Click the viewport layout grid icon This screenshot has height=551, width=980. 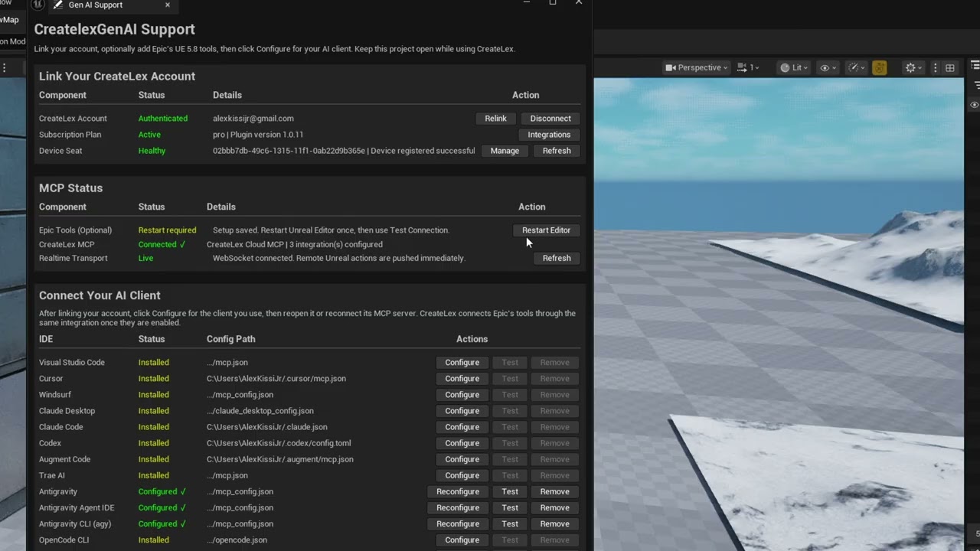pyautogui.click(x=950, y=67)
